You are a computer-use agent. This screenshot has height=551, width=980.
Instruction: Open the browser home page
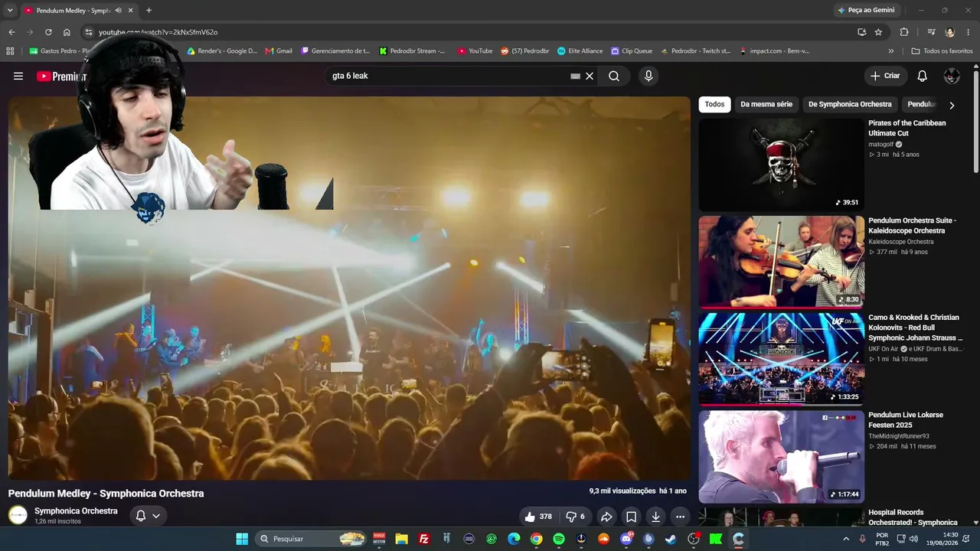pos(67,32)
